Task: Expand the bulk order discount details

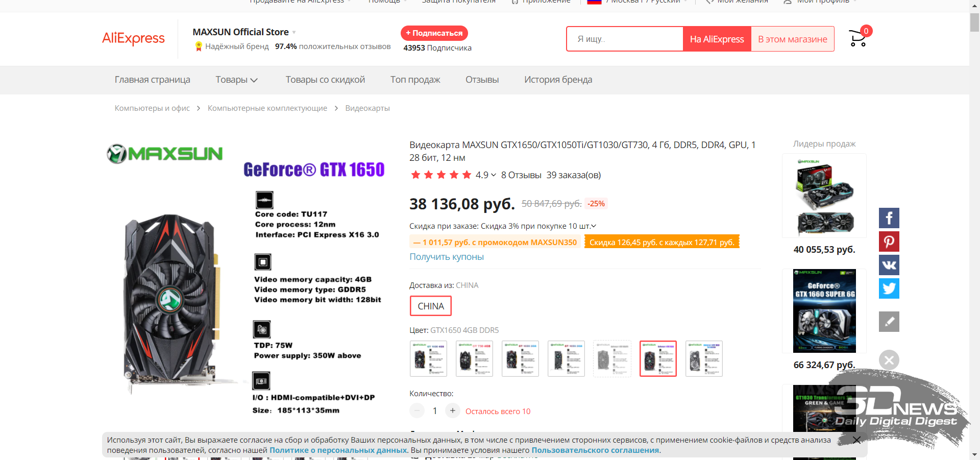Action: pos(594,226)
